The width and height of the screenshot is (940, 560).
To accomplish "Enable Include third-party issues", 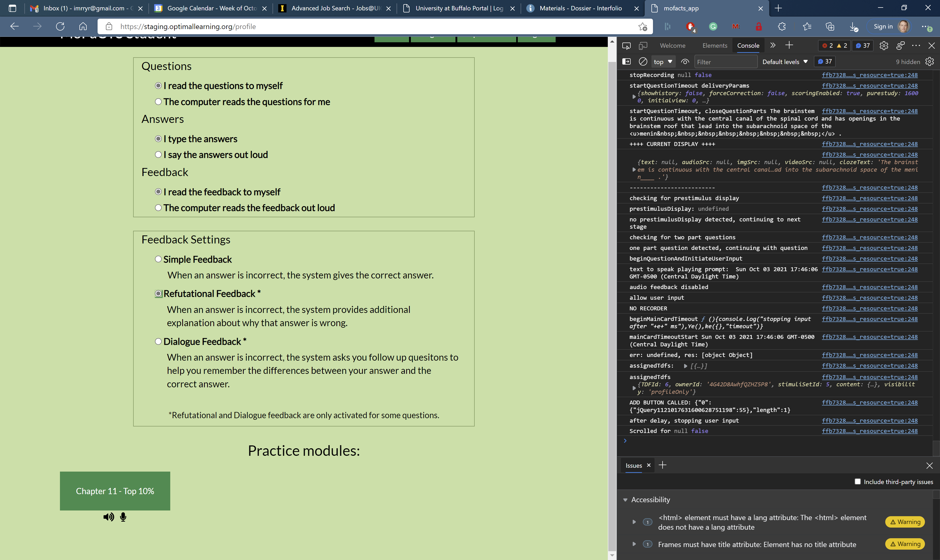I will [x=858, y=481].
